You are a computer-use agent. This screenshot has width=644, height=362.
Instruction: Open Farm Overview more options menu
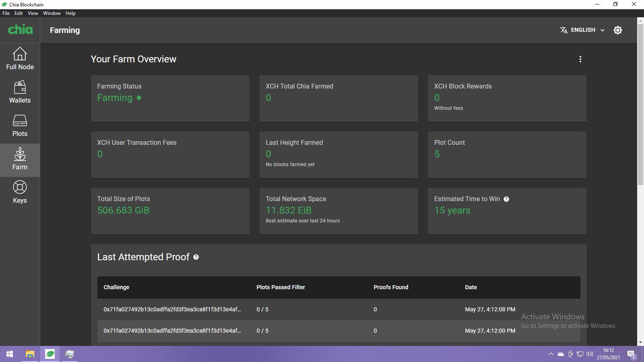(580, 59)
